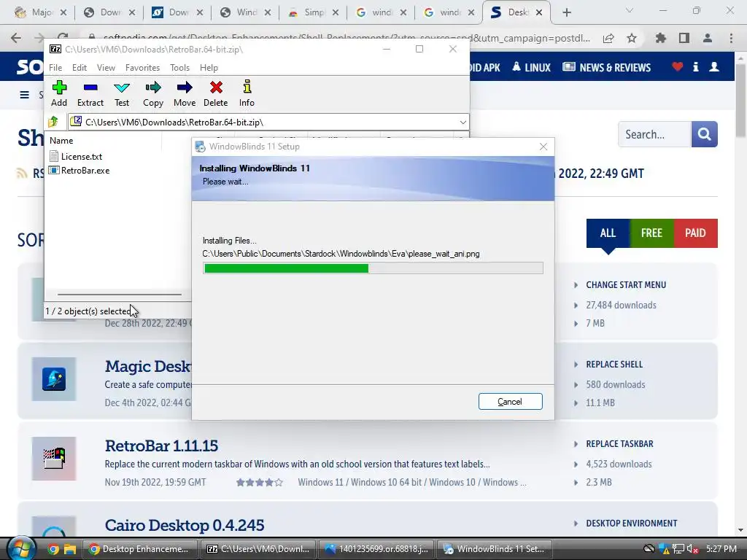Screen dimensions: 747x560
Task: Switch to the first 'Majo' Chrome tab
Action: pyautogui.click(x=41, y=12)
